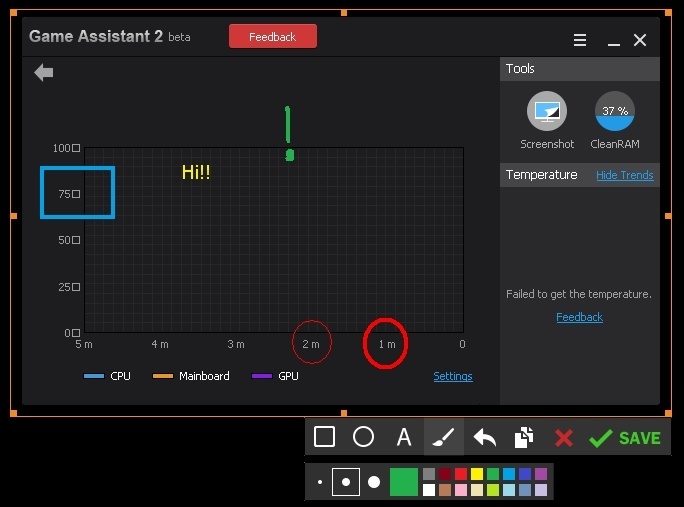
Task: Pick the gray color swatch
Action: 429,474
